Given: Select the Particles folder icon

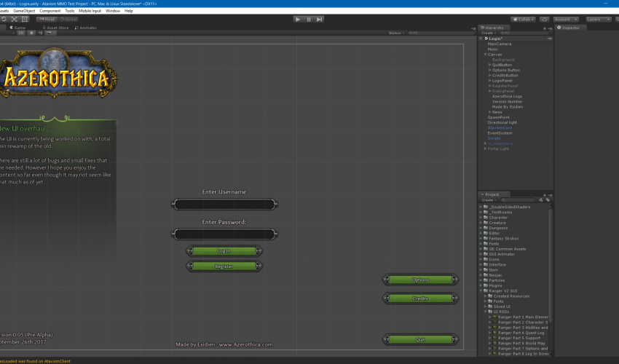Looking at the screenshot, I should pyautogui.click(x=486, y=280).
